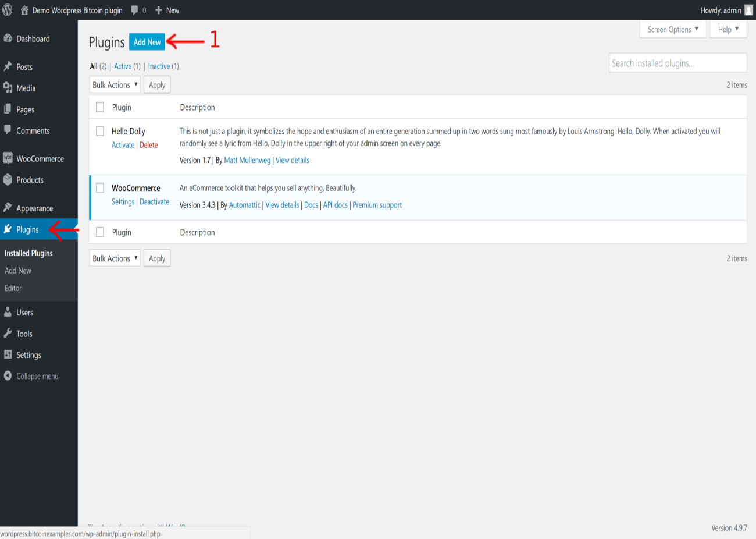
Task: Open the Appearance menu
Action: pyautogui.click(x=35, y=208)
